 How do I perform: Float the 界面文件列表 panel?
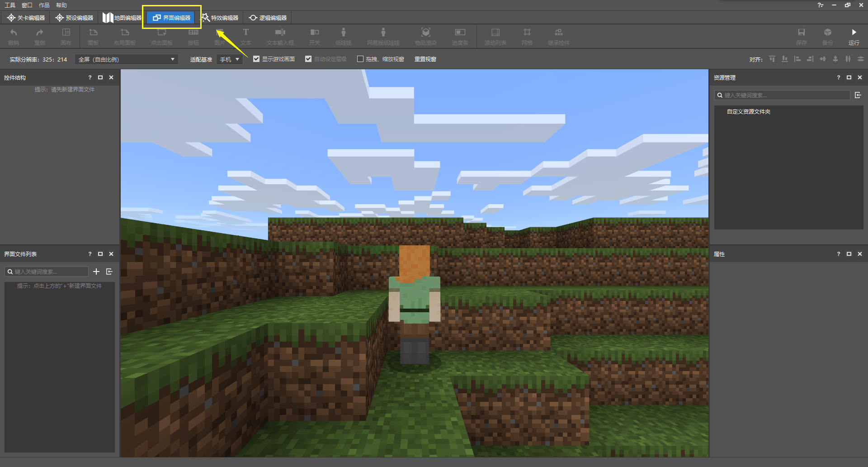click(100, 254)
